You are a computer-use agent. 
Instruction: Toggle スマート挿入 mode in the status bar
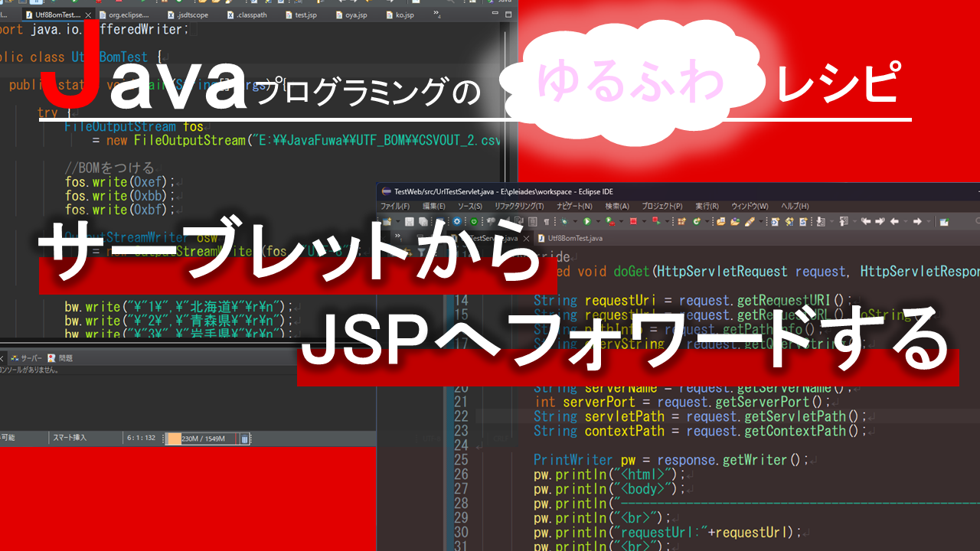(69, 437)
